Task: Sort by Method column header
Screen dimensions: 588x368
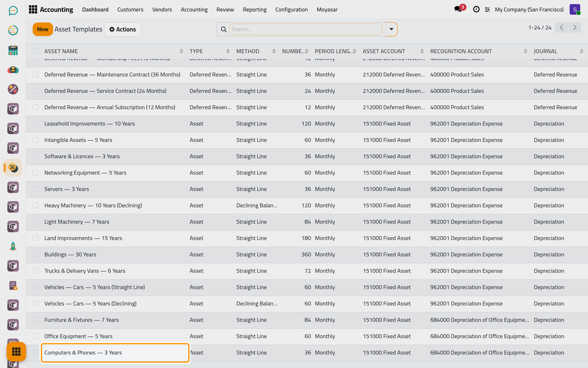Action: coord(256,51)
